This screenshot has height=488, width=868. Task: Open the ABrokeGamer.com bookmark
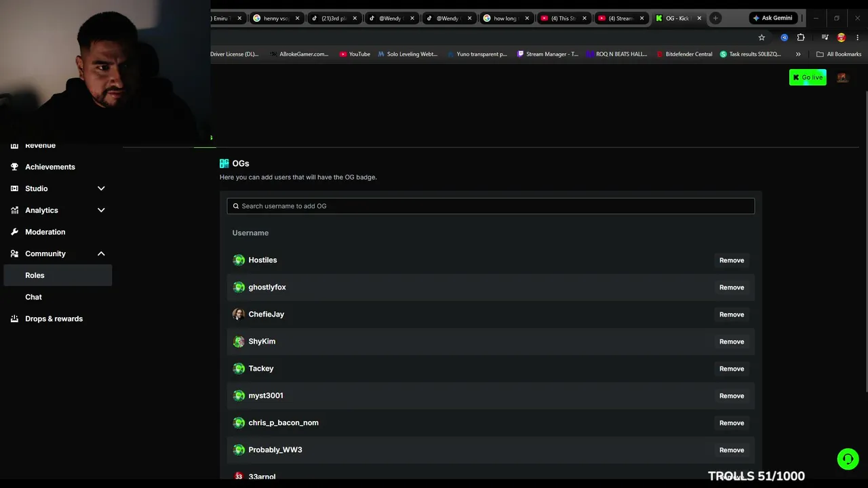299,54
